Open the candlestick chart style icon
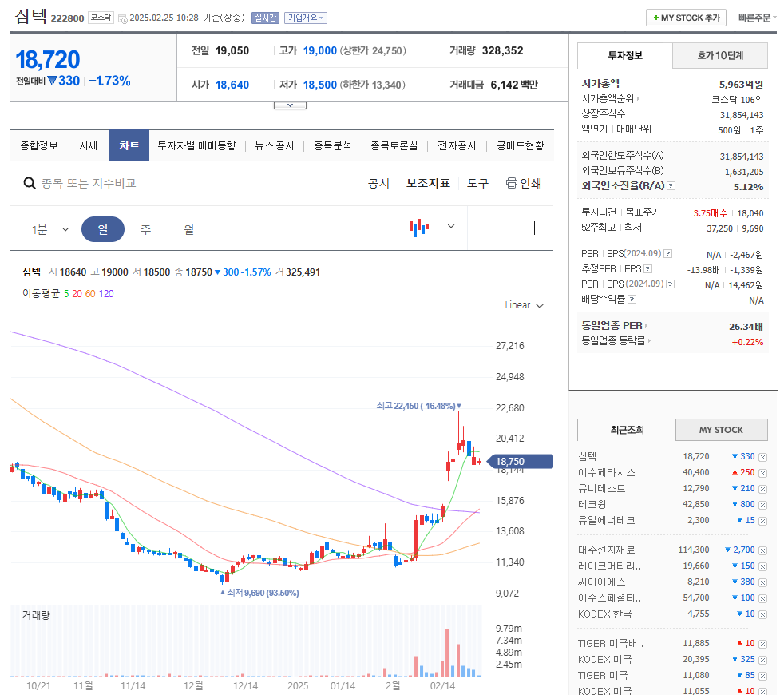784x695 pixels. coord(418,227)
